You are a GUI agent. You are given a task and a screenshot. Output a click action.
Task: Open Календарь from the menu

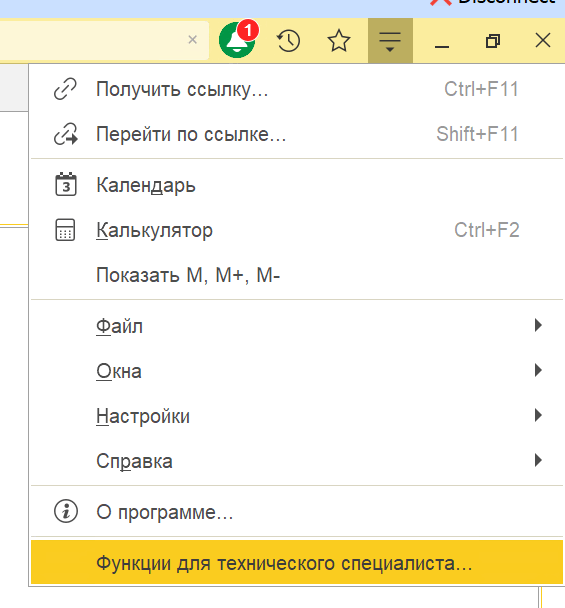(297, 185)
